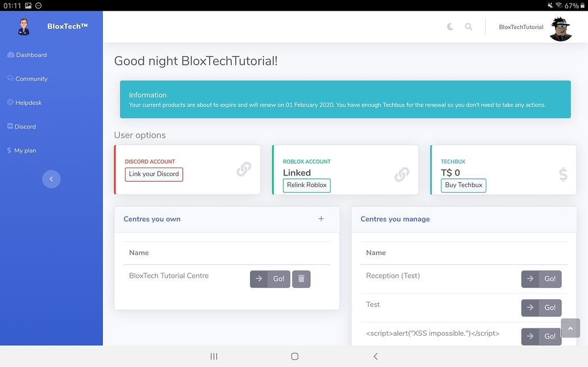The width and height of the screenshot is (588, 367).
Task: Select the Centres you own header
Action: point(152,219)
